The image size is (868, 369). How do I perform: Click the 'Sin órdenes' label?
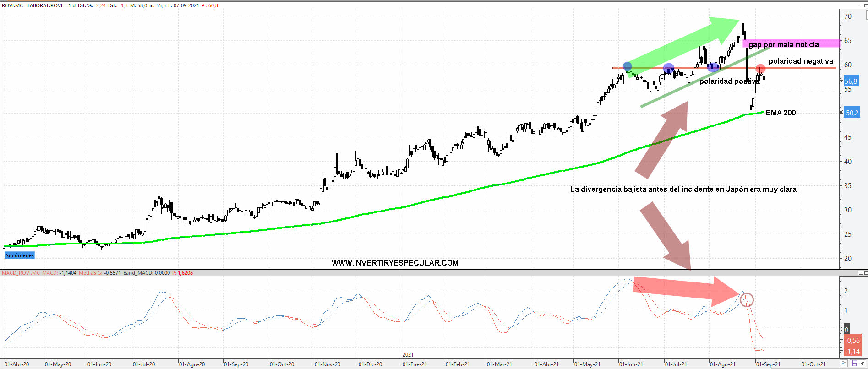20,255
